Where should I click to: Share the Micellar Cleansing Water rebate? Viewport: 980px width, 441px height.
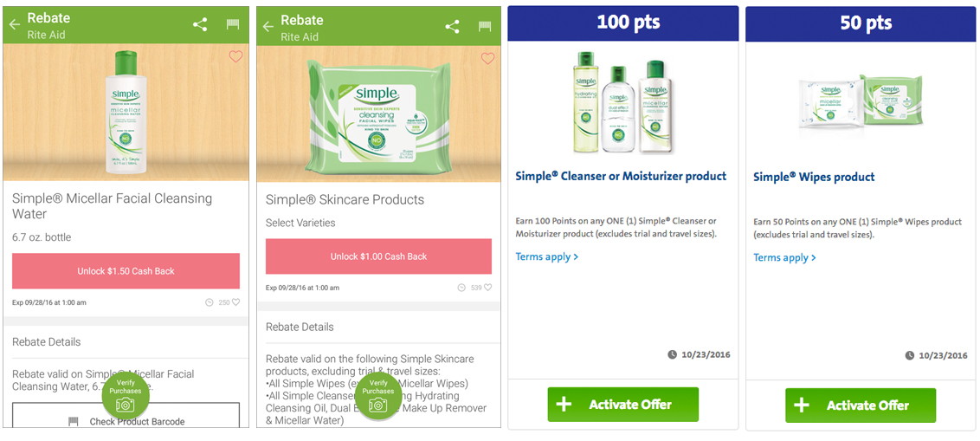[200, 24]
